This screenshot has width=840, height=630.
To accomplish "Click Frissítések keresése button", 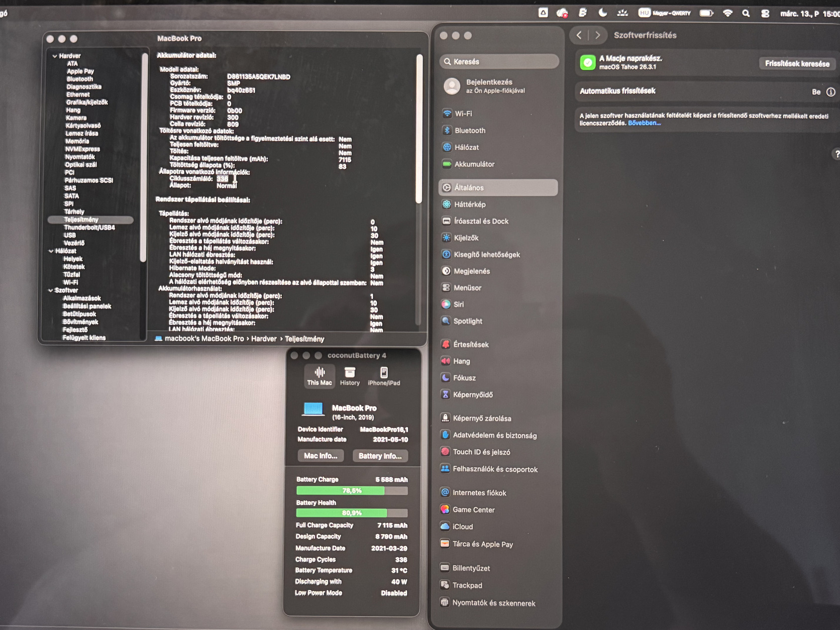I will (797, 63).
